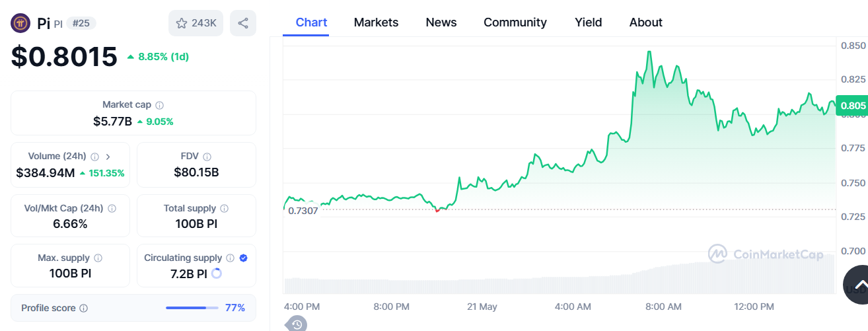Click the Max. supply info icon
Image resolution: width=868 pixels, height=331 pixels.
[x=98, y=258]
